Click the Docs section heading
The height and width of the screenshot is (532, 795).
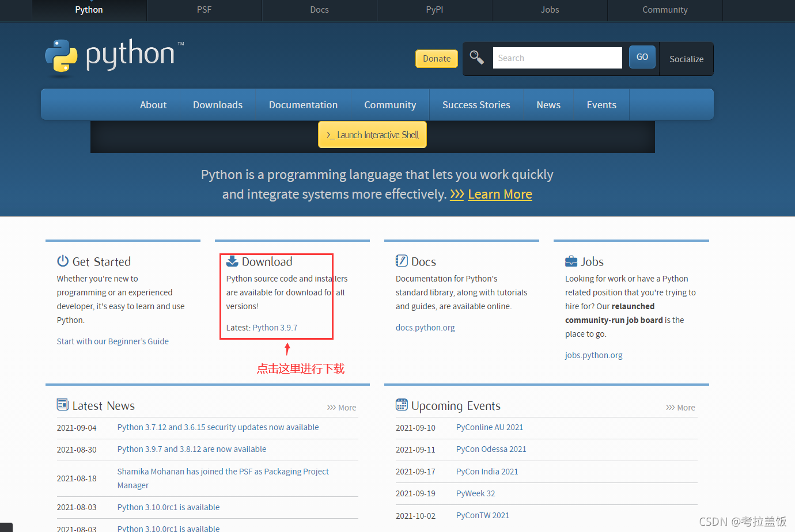point(423,262)
